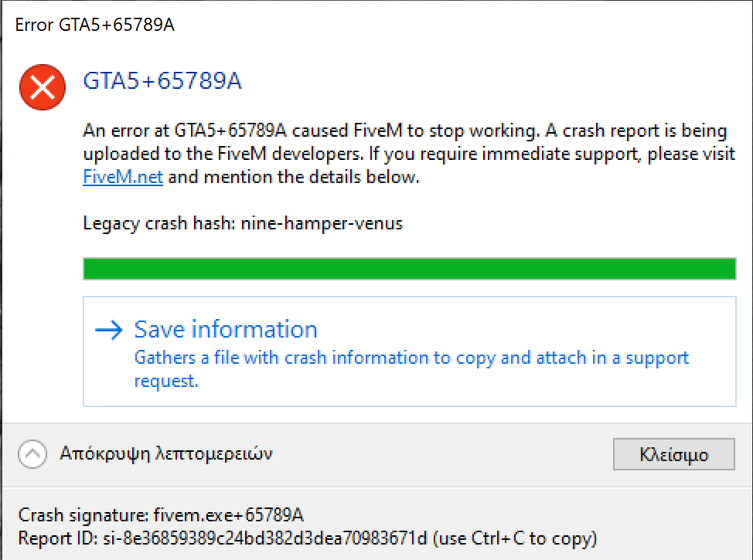Viewport: 753px width, 560px height.
Task: Select the blue arrow icon beside Save information
Action: [107, 329]
